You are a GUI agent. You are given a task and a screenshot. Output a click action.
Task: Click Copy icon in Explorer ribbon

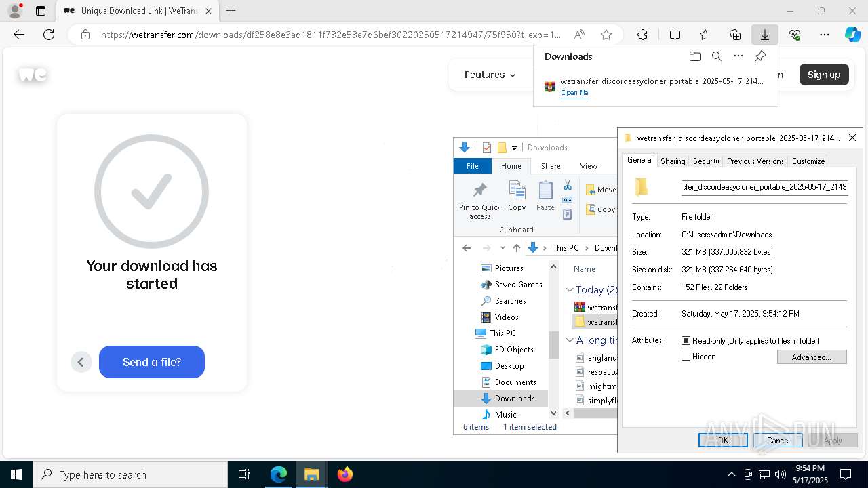click(517, 197)
